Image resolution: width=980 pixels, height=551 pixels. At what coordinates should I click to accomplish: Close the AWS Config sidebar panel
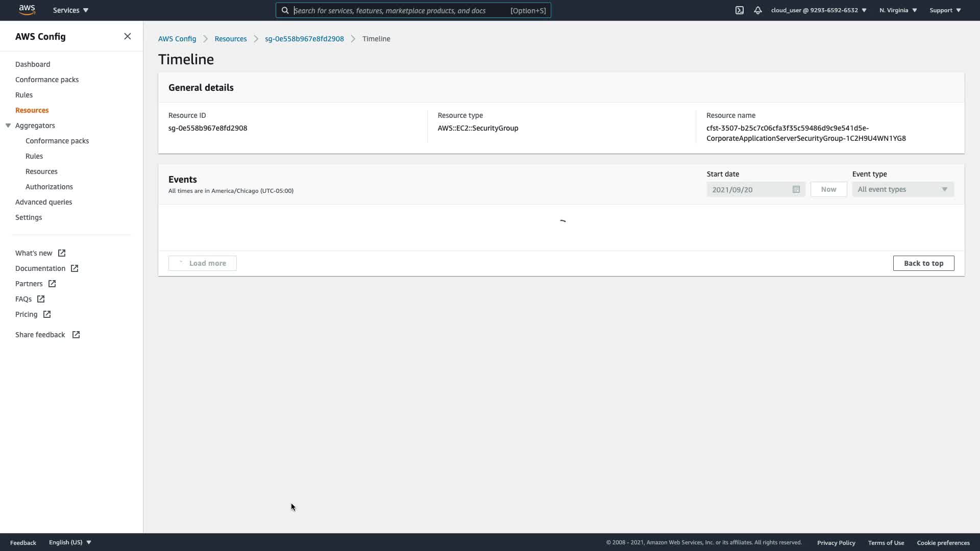pyautogui.click(x=128, y=36)
